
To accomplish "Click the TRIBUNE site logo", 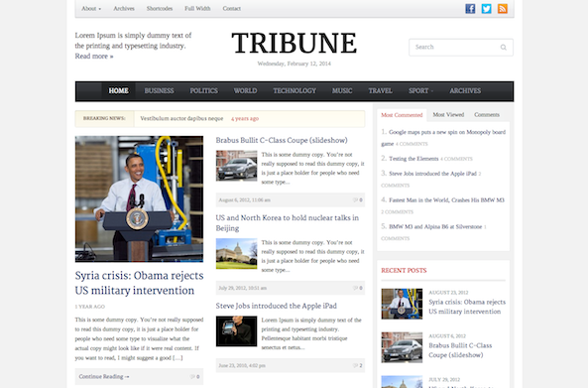I will [x=294, y=43].
